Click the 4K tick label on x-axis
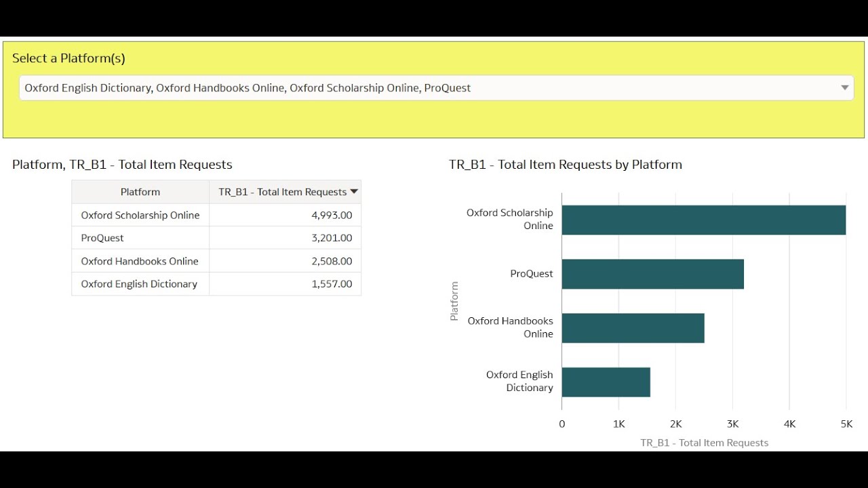This screenshot has height=488, width=868. (x=789, y=424)
